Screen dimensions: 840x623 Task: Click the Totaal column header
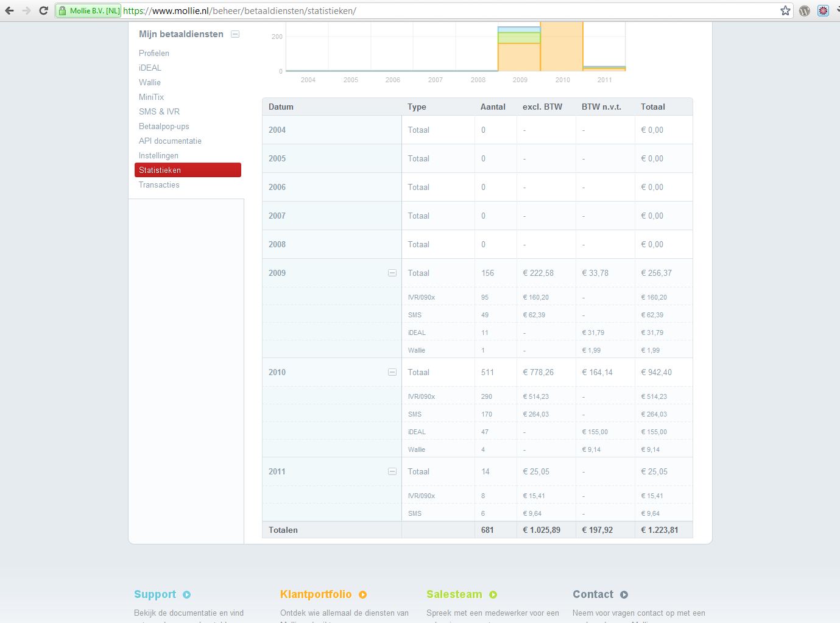pyautogui.click(x=653, y=107)
